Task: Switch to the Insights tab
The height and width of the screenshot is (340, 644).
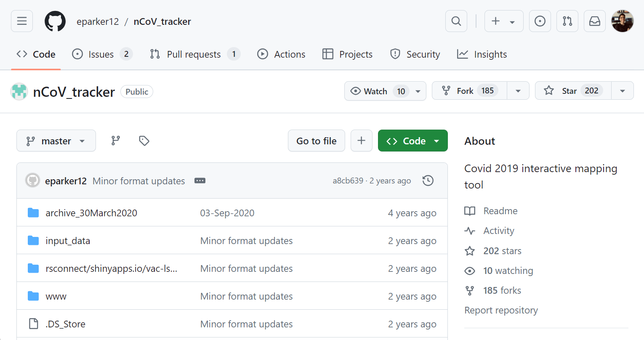Action: [482, 54]
